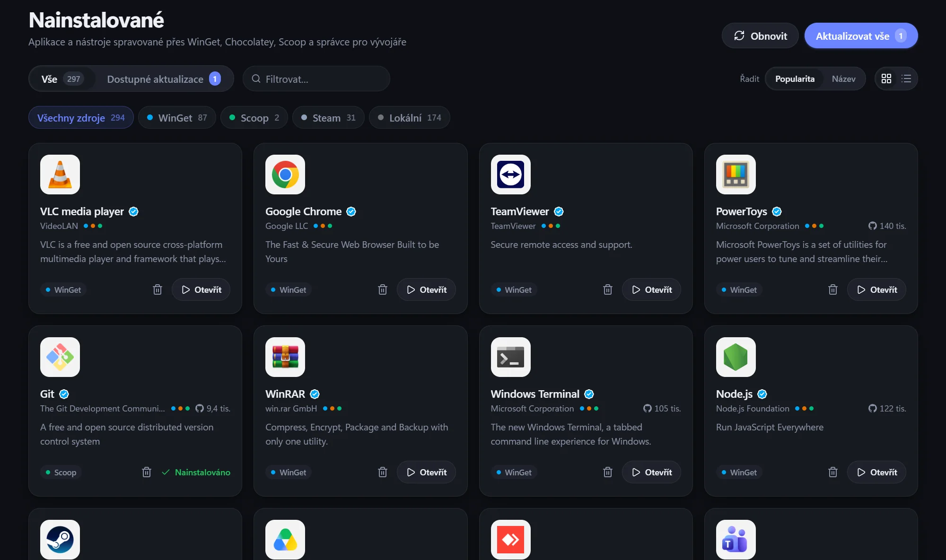Sort apps by Popularita
946x560 pixels.
point(795,79)
